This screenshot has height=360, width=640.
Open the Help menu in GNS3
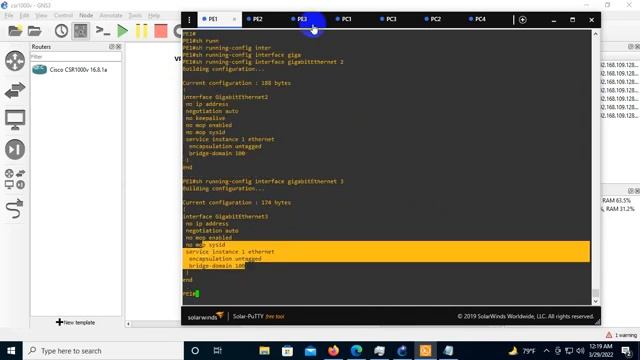tap(154, 16)
